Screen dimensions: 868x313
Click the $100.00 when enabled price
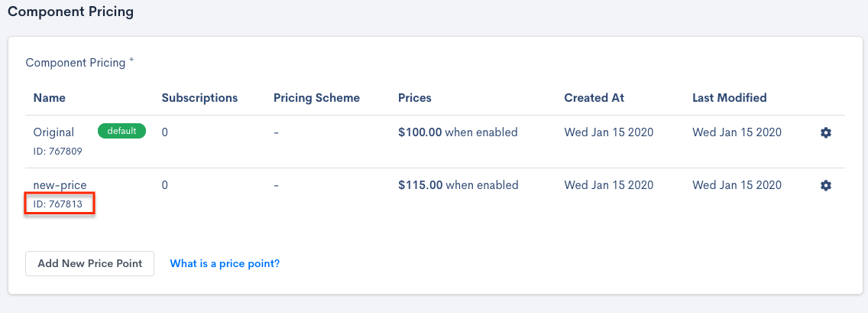(458, 132)
